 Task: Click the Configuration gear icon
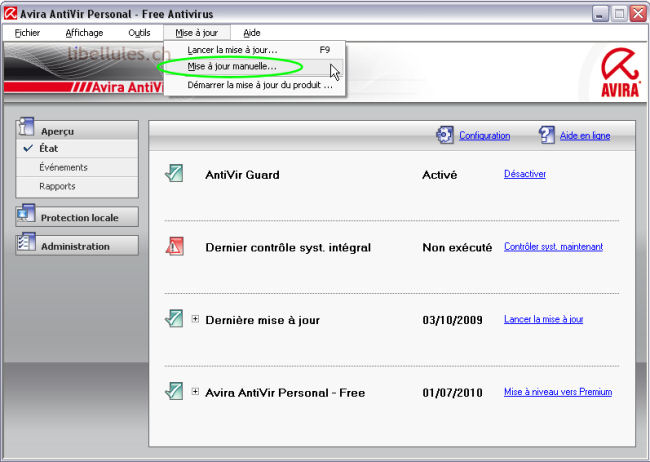[445, 135]
